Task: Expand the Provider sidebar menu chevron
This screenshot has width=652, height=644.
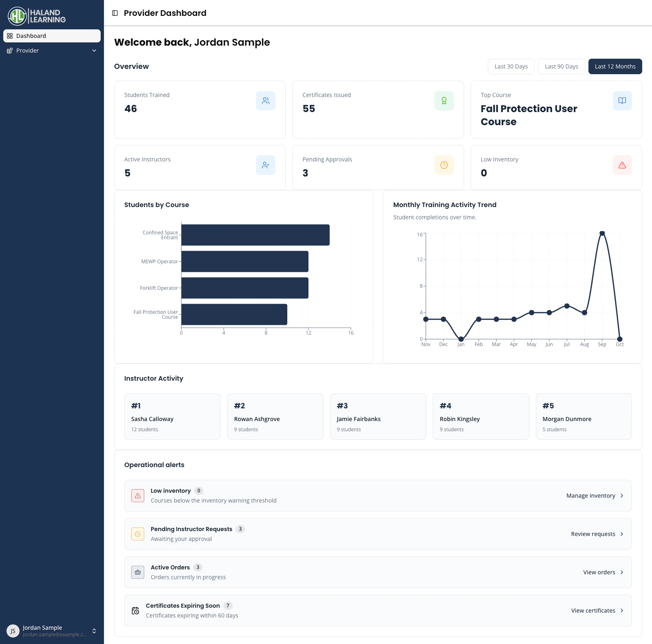Action: (94, 51)
